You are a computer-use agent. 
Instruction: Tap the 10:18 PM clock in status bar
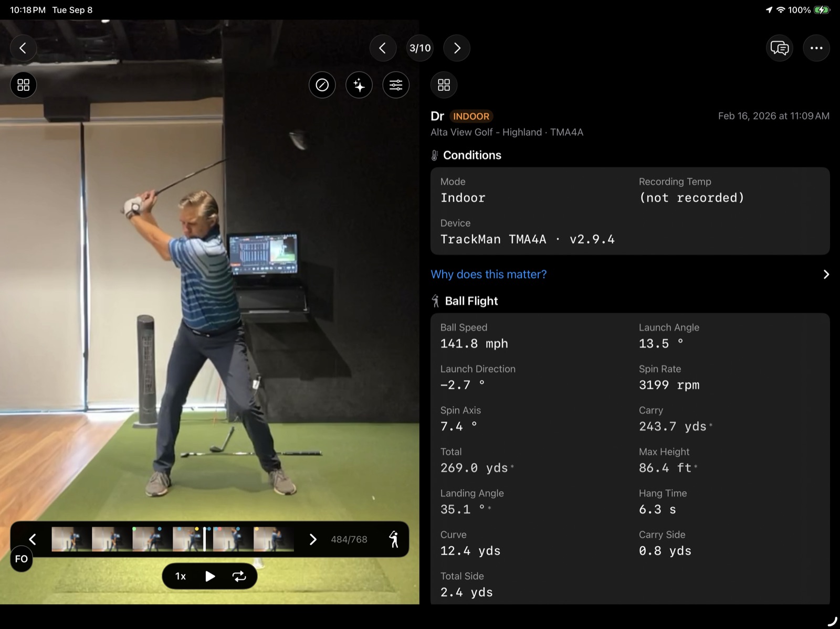(28, 10)
